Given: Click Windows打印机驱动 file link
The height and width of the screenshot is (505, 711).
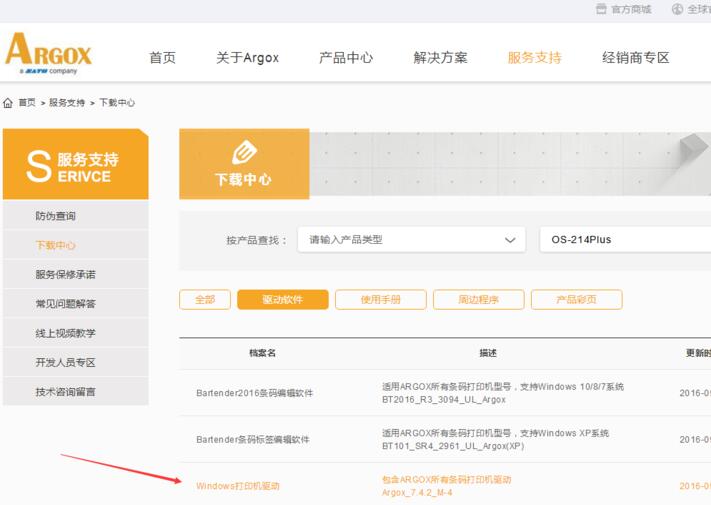Looking at the screenshot, I should tap(238, 486).
